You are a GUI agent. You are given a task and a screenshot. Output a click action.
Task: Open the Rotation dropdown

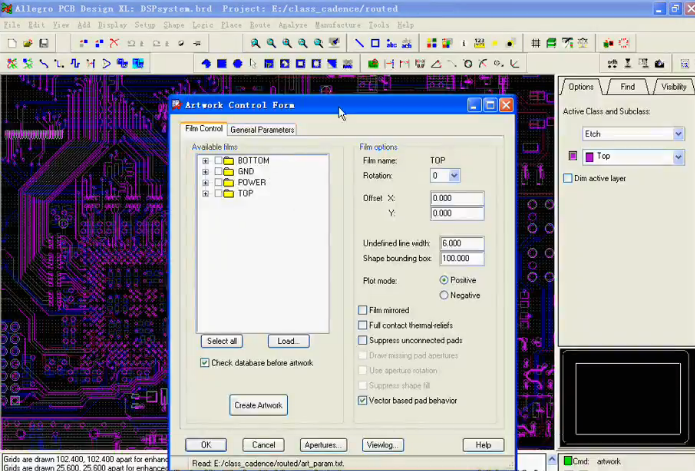tap(454, 176)
